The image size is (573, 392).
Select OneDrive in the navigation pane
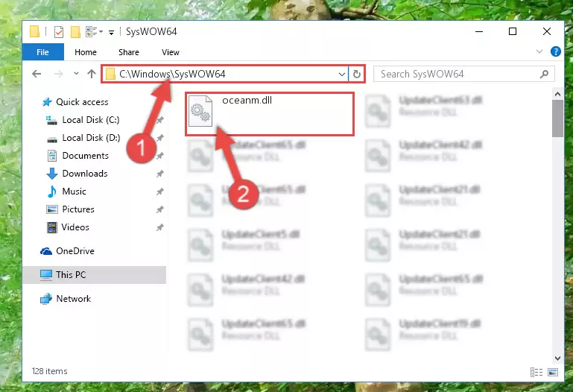click(x=75, y=251)
